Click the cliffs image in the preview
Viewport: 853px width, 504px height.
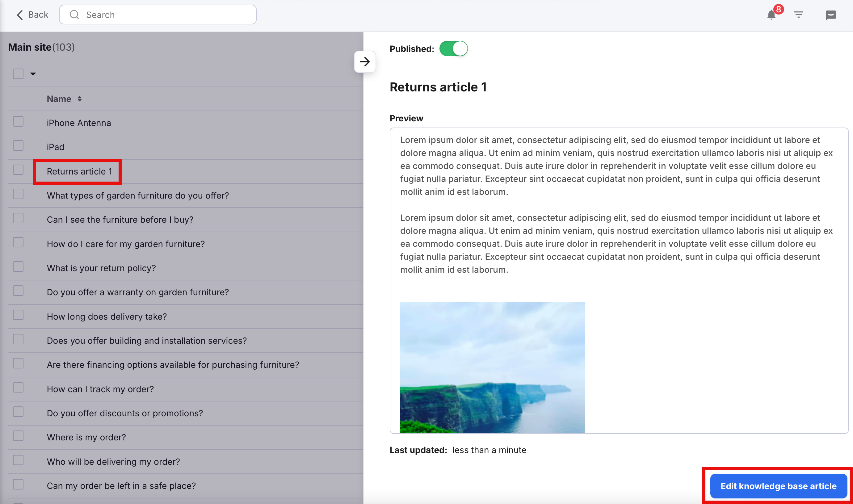(492, 367)
